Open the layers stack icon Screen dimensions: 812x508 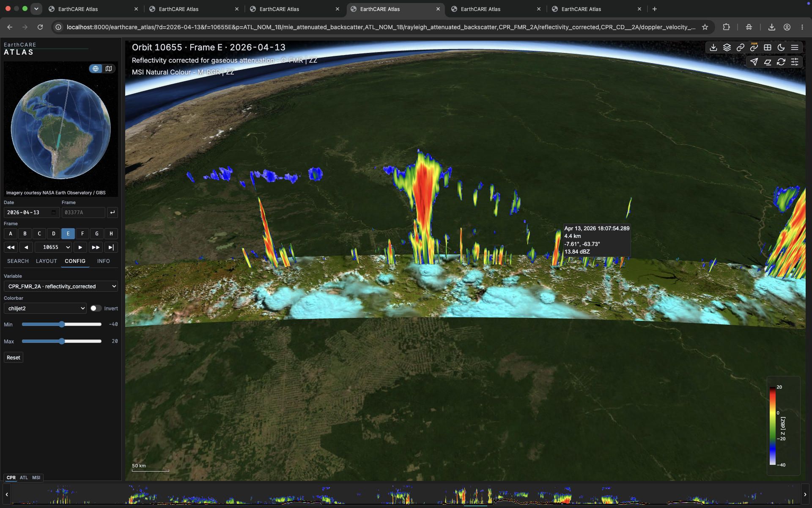(727, 47)
